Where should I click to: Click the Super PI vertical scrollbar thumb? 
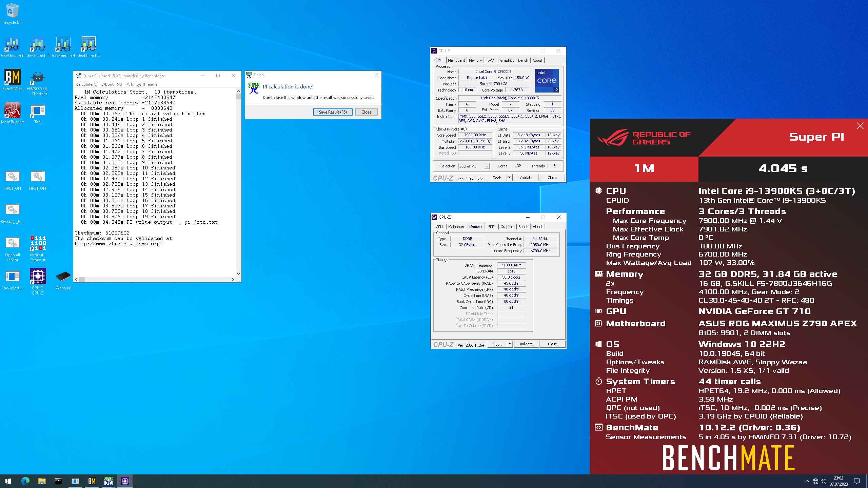(238, 96)
